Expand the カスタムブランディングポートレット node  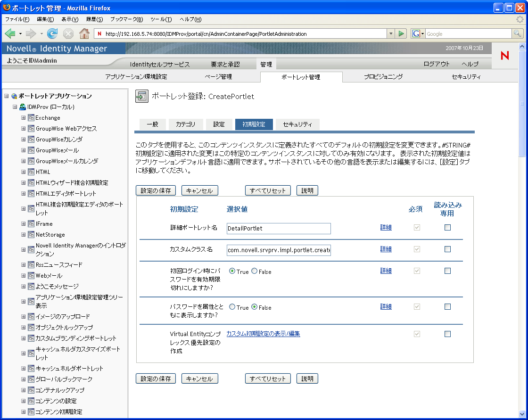tap(23, 338)
